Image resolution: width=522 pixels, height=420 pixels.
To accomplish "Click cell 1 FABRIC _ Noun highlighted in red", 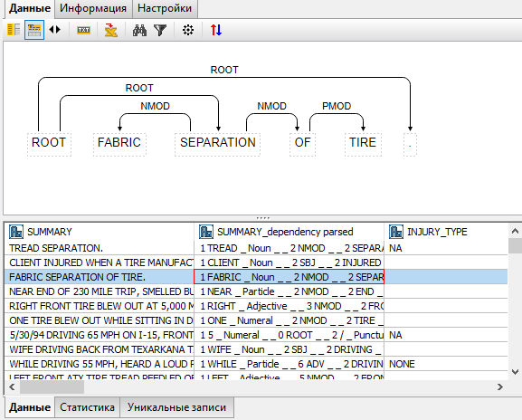I will (289, 277).
